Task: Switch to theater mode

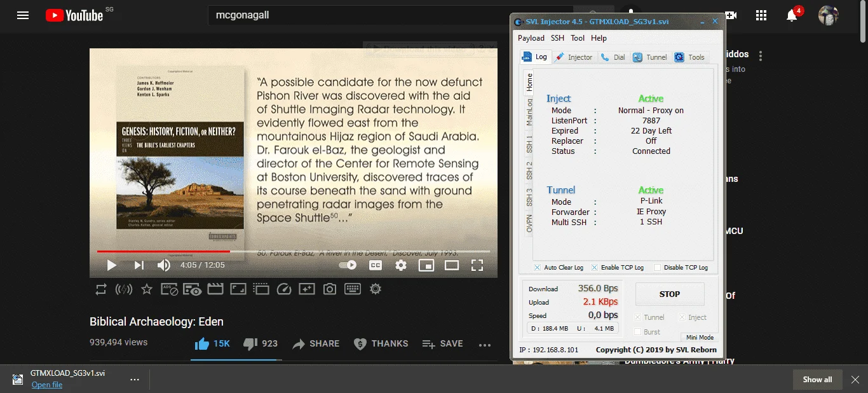Action: tap(452, 265)
